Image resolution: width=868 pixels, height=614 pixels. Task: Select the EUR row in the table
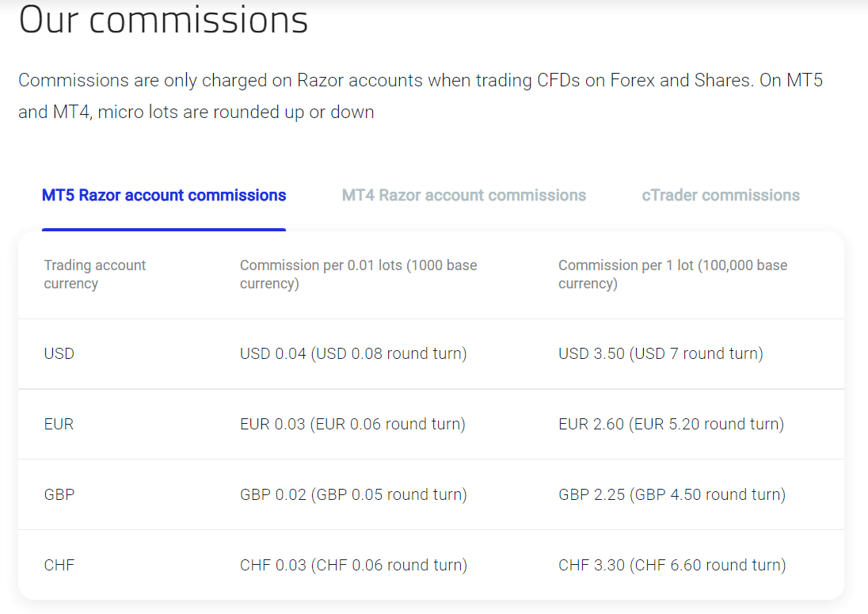click(59, 424)
